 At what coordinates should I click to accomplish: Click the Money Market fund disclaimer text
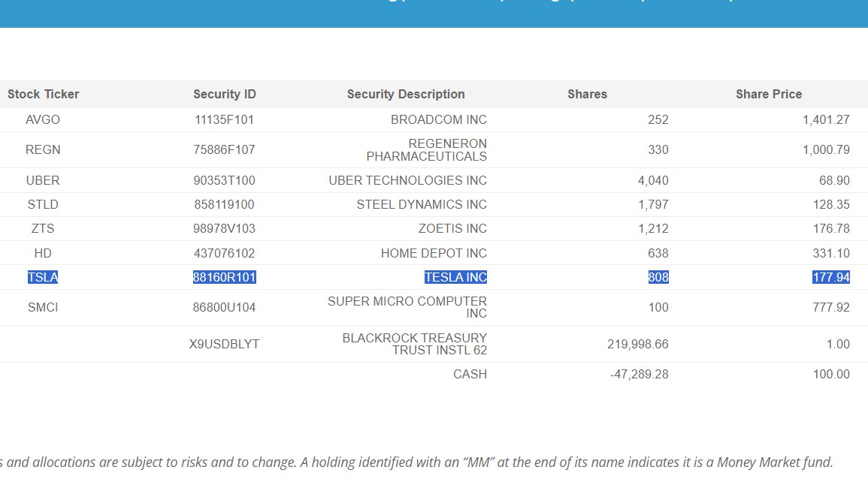[x=416, y=462]
